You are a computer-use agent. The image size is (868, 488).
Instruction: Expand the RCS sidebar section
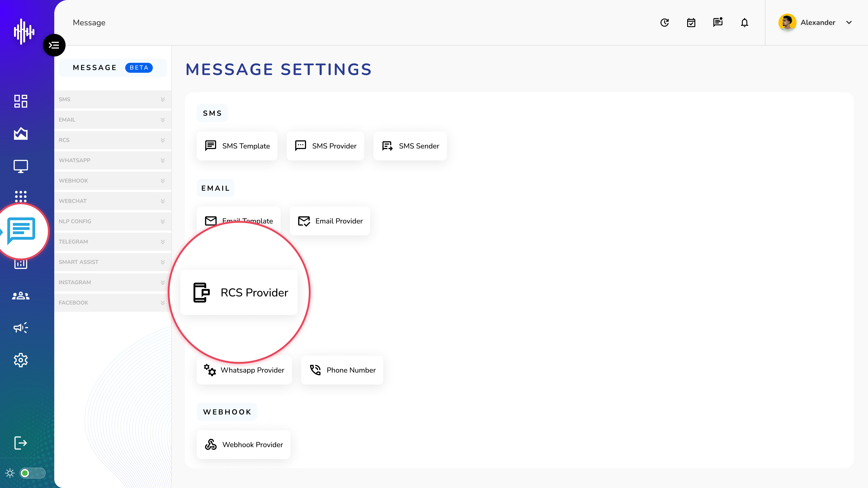[113, 140]
